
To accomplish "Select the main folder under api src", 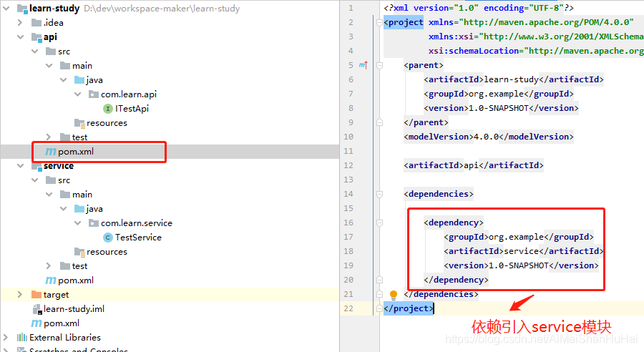I will click(x=82, y=66).
